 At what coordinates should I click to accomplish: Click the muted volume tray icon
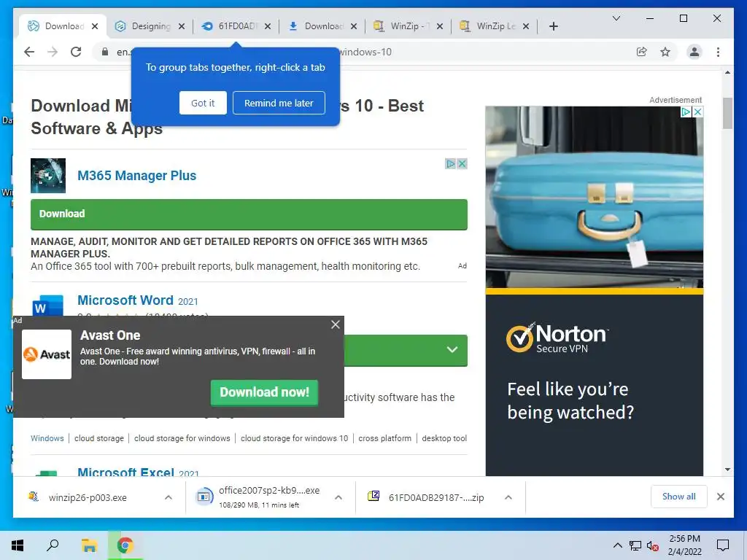653,545
